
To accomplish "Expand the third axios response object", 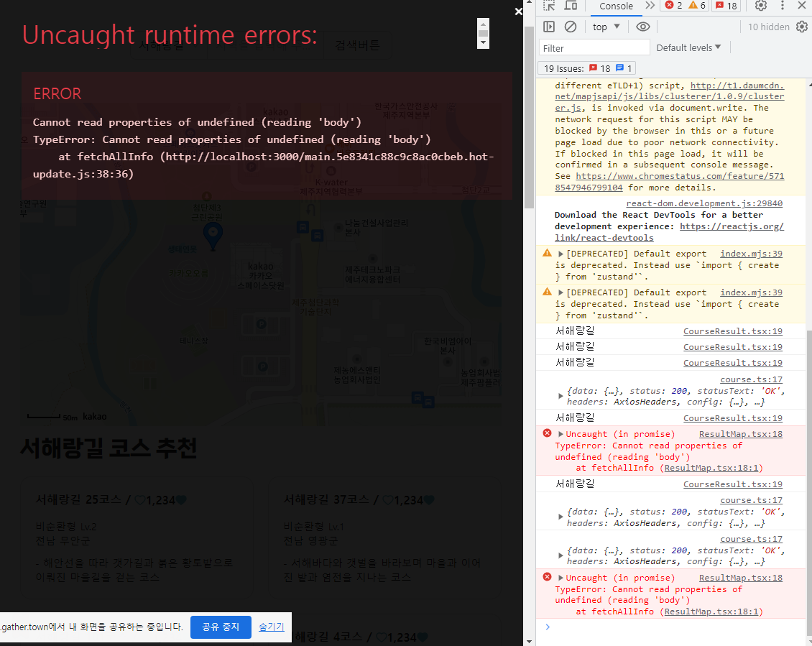I will [560, 556].
